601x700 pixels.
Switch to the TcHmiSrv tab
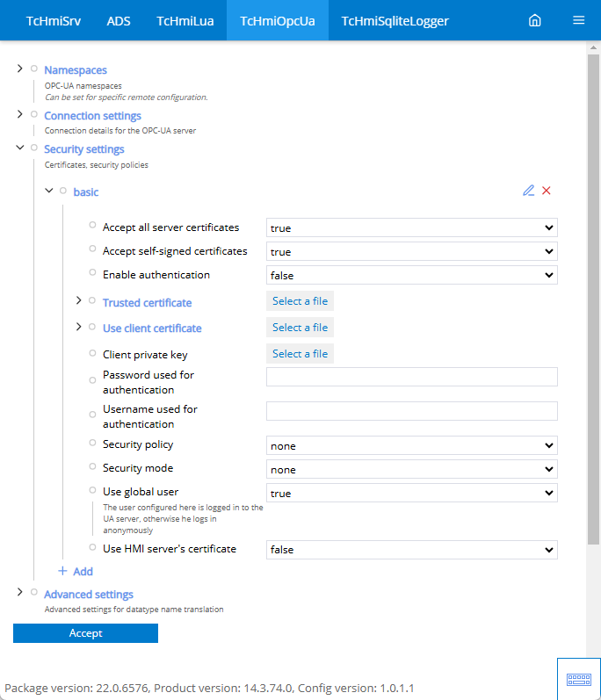54,20
